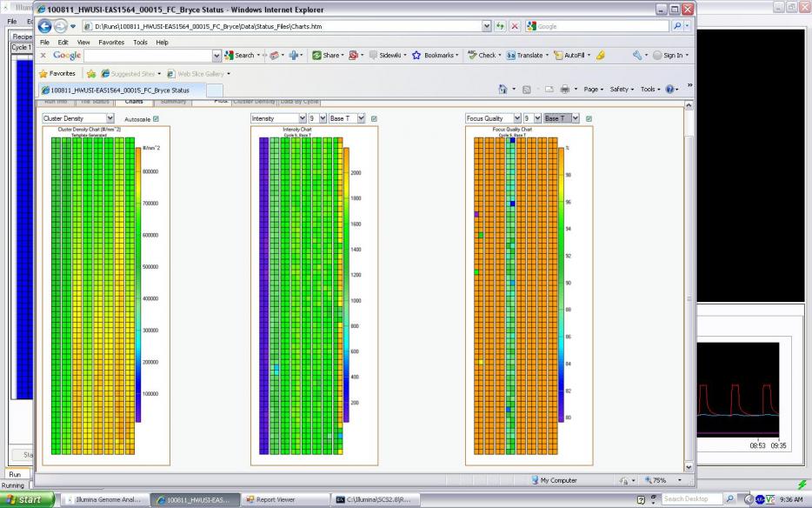Screen dimensions: 812x508
Task: Open the Intensity chart Base T dropdown
Action: 347,118
